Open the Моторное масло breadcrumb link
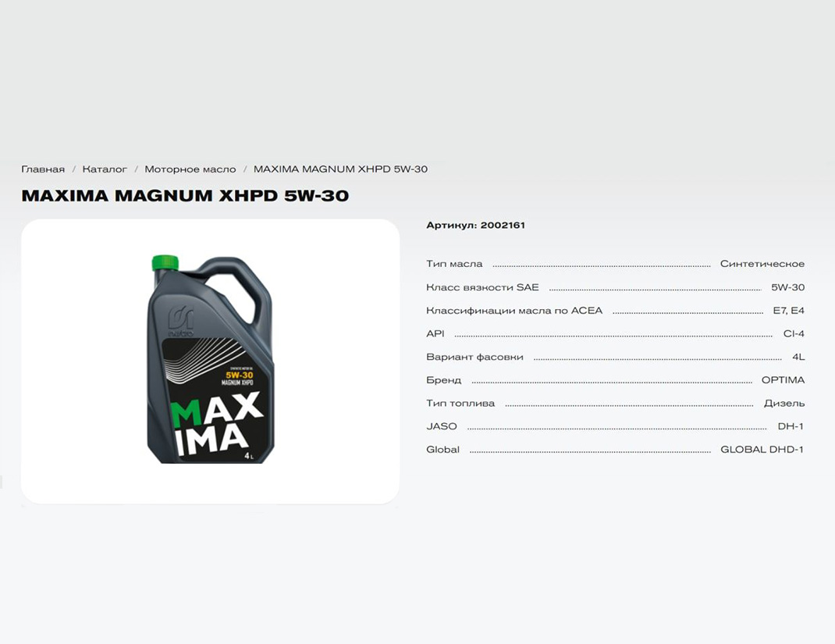The image size is (835, 644). pyautogui.click(x=190, y=169)
